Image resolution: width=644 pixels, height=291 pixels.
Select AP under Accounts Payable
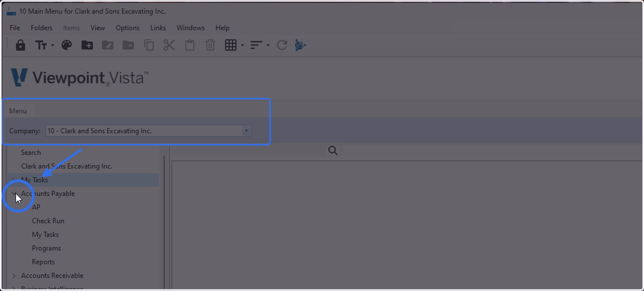[36, 207]
